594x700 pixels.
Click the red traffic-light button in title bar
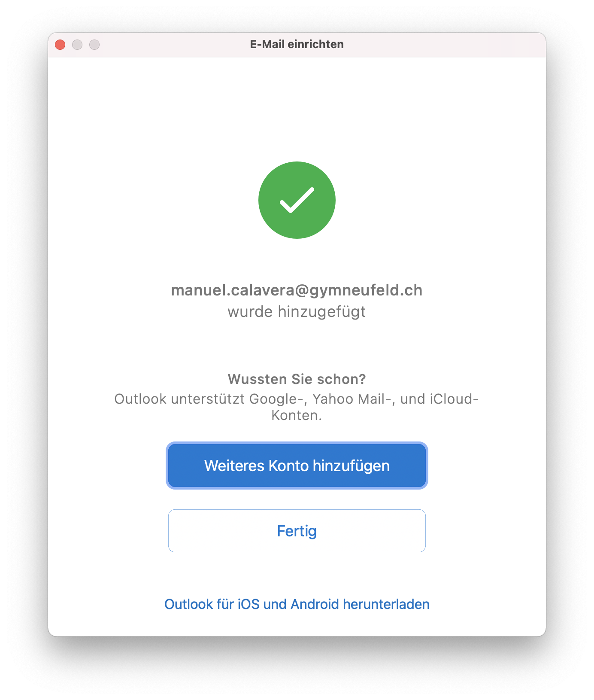point(60,45)
